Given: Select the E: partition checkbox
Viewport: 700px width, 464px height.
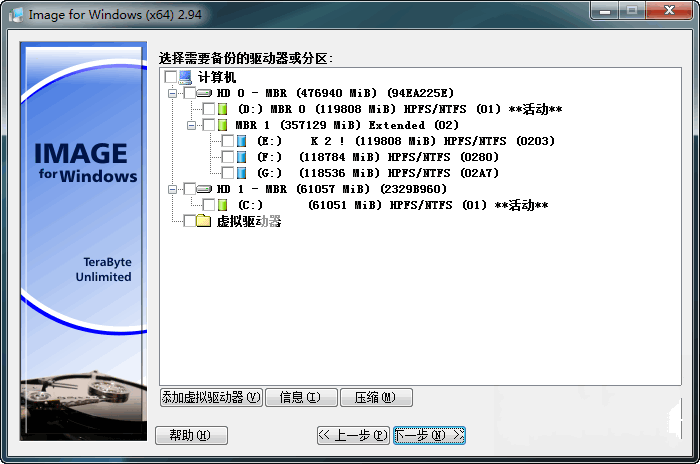Looking at the screenshot, I should tap(228, 141).
